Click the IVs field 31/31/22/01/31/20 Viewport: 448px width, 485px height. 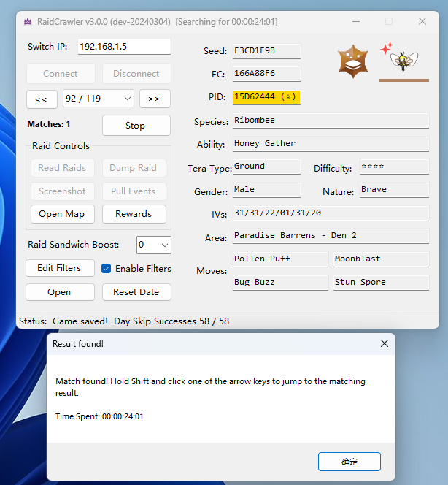click(331, 213)
